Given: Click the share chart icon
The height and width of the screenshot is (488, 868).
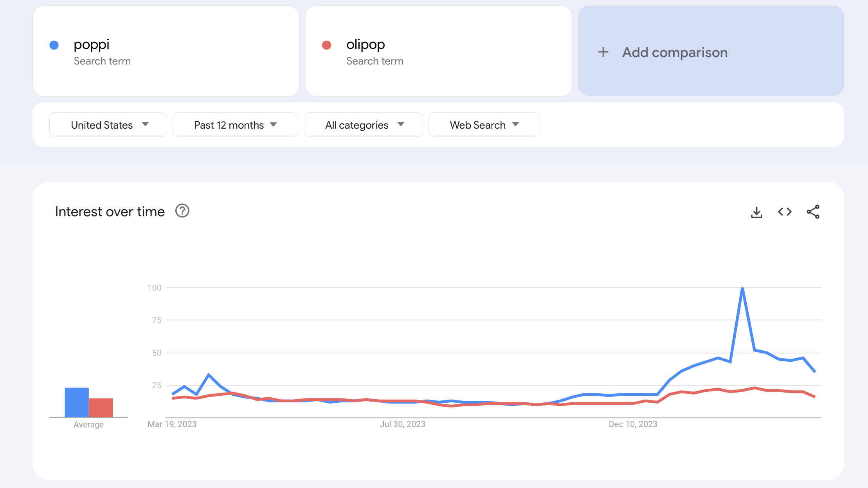Looking at the screenshot, I should coord(813,212).
